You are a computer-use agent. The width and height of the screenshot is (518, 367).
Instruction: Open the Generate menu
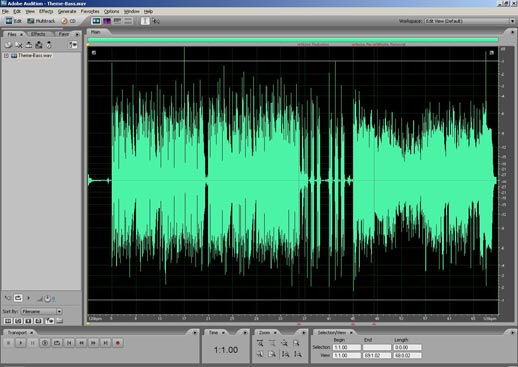[x=67, y=11]
